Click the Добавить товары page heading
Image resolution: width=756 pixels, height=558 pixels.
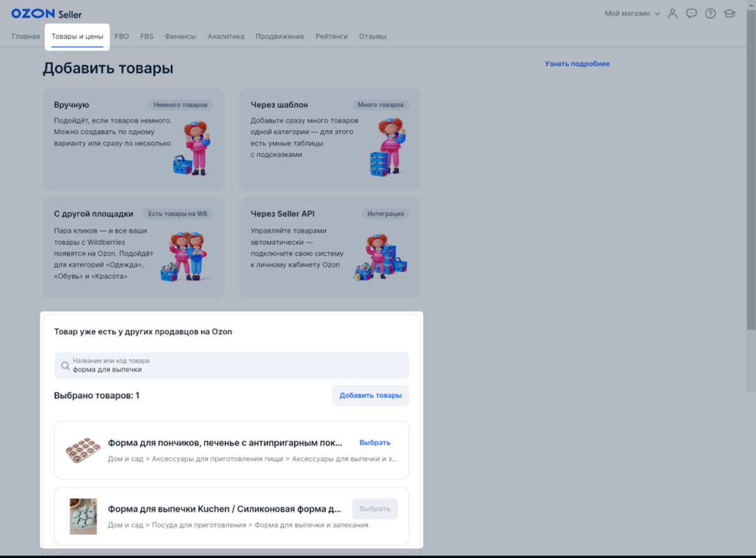(108, 69)
